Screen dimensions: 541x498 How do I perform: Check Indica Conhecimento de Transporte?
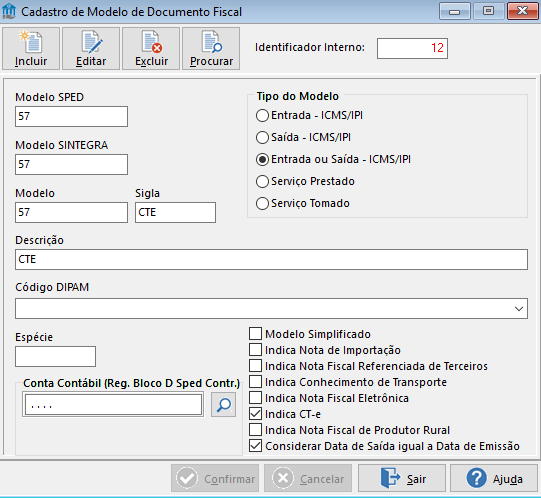tap(255, 382)
